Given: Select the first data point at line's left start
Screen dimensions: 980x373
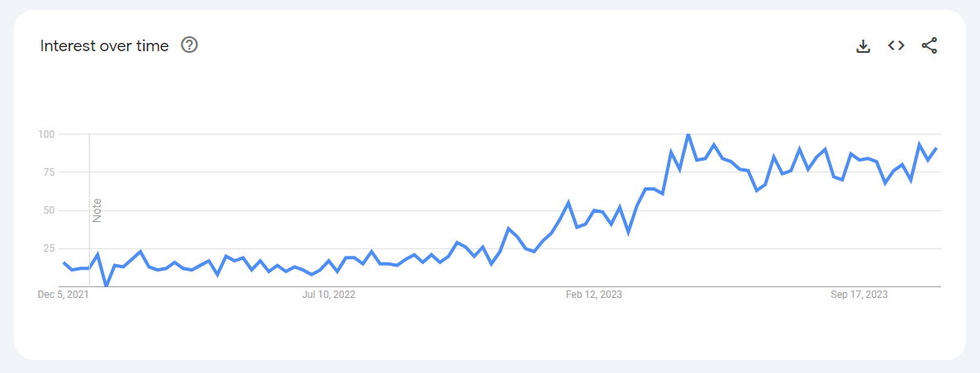Looking at the screenshot, I should click(x=64, y=263).
